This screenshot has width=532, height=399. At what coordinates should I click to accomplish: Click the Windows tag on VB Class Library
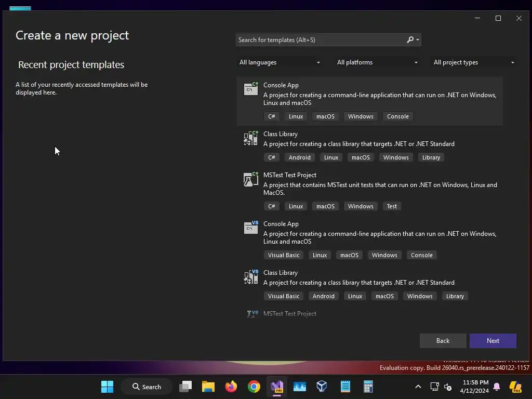tap(420, 296)
